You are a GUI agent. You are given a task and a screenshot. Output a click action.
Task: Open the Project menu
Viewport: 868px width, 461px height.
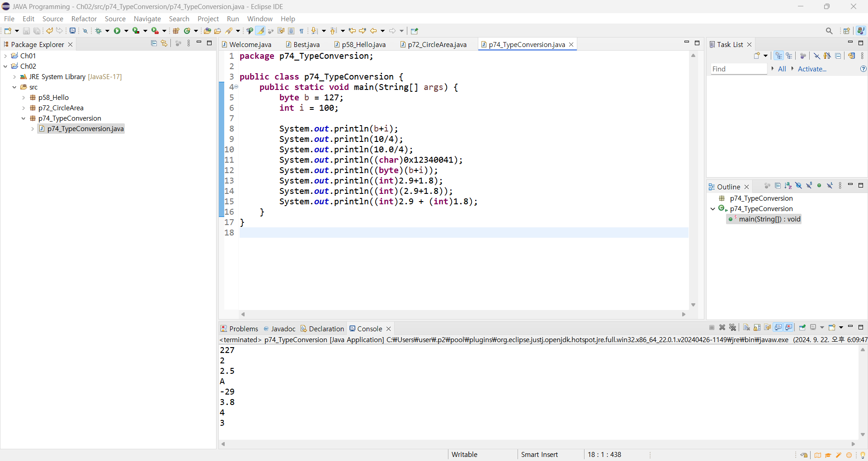tap(208, 19)
